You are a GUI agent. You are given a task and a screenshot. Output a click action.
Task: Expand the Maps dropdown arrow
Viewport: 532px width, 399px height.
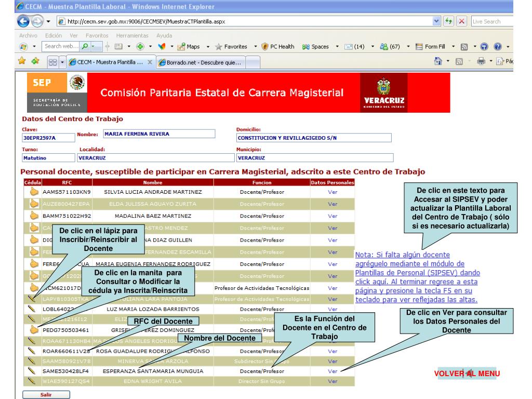pyautogui.click(x=208, y=47)
